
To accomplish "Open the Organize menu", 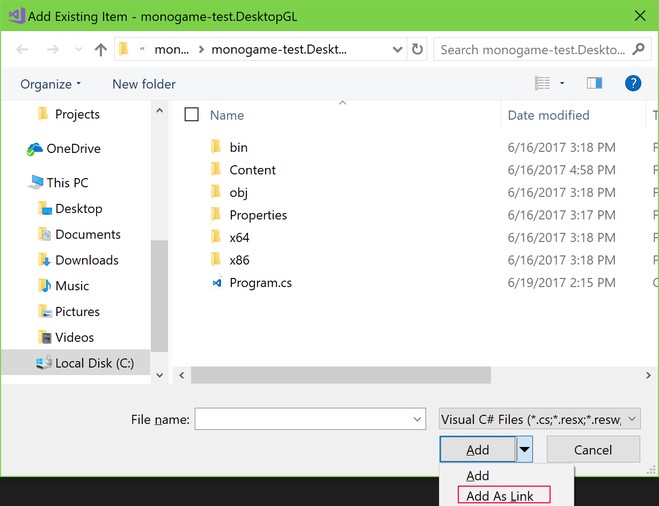I will (x=50, y=84).
